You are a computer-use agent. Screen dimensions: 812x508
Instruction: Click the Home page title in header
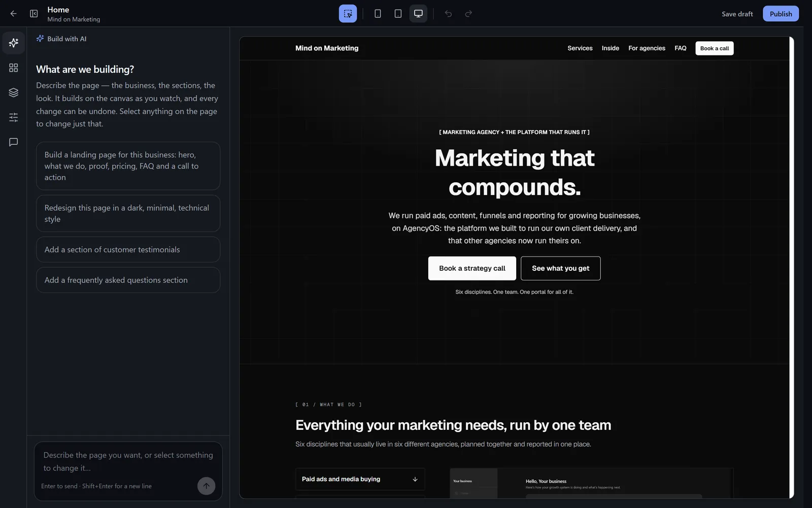click(58, 10)
